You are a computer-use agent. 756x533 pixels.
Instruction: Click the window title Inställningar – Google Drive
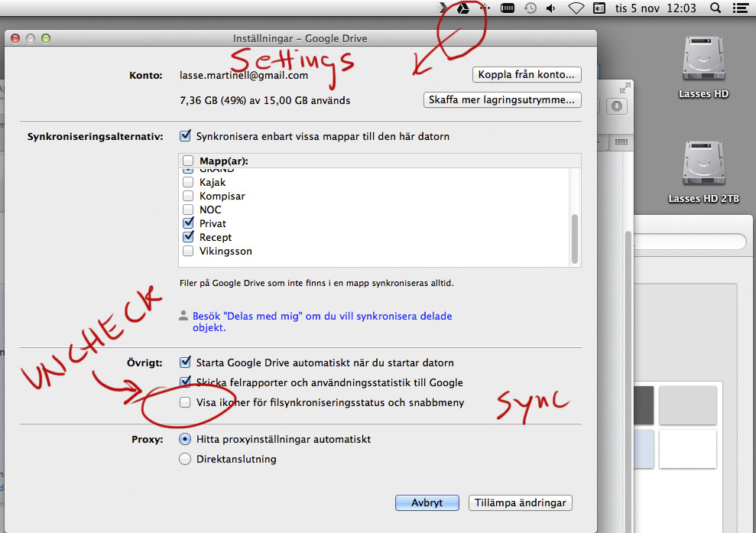pyautogui.click(x=300, y=38)
